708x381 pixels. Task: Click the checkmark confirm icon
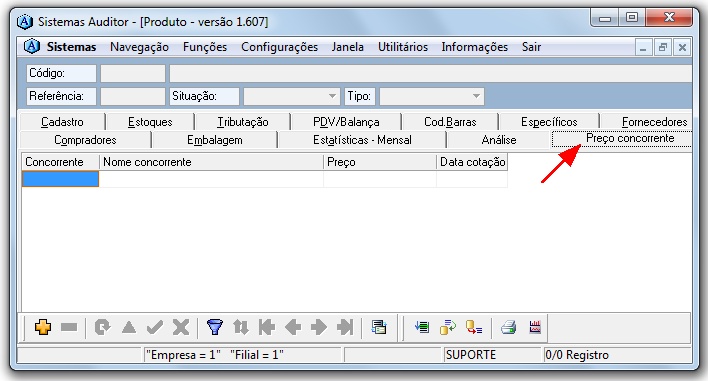[154, 327]
